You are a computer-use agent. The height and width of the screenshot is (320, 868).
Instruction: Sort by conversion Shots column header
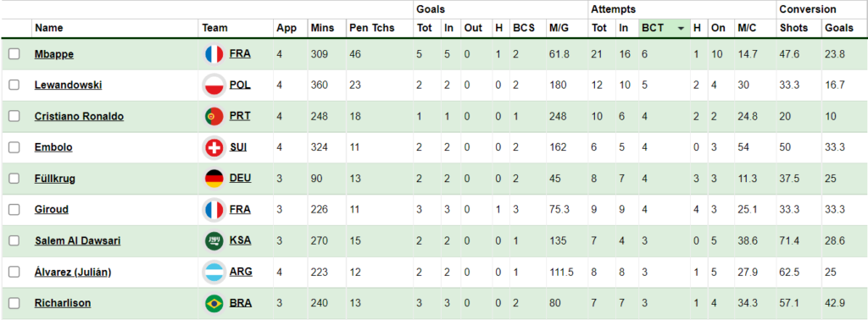[x=793, y=28]
